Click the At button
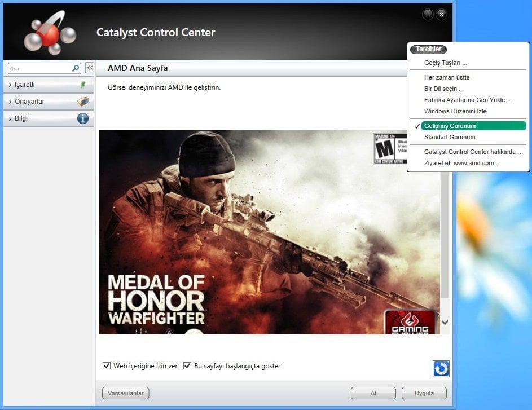Image resolution: width=532 pixels, height=410 pixels. [x=373, y=393]
